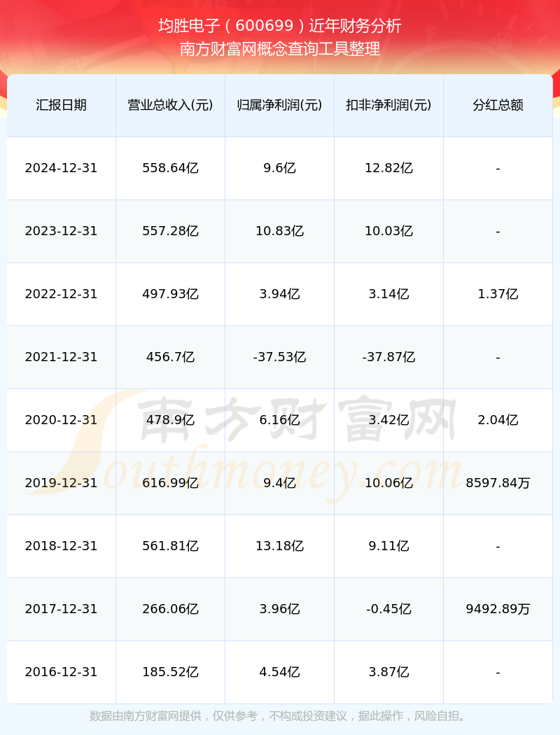Select the 10.03亿 cell
Image resolution: width=560 pixels, height=735 pixels.
point(389,231)
